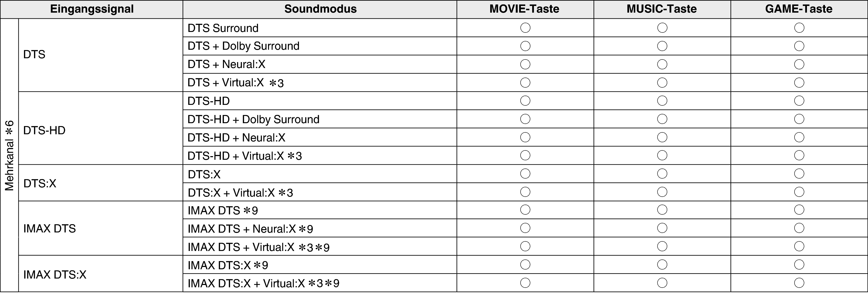Select MUSIC-Taste circle for DTS + Neural:X
Image resolution: width=868 pixels, height=294 pixels.
tap(662, 64)
